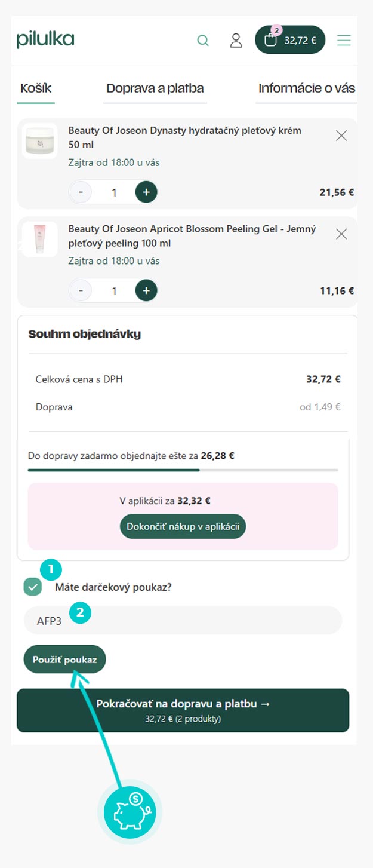Click Pokračovať na dopravu a platbu
Image resolution: width=373 pixels, height=868 pixels.
(183, 710)
